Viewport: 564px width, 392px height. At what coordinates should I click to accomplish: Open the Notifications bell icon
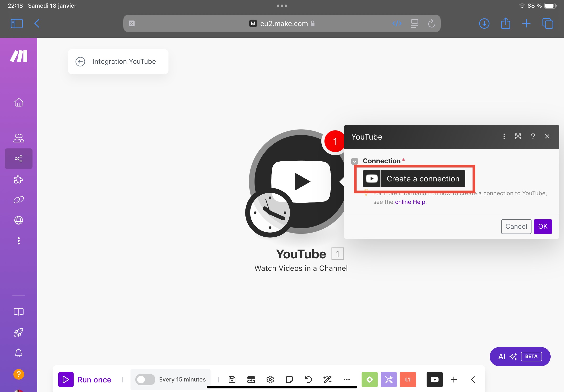point(19,353)
